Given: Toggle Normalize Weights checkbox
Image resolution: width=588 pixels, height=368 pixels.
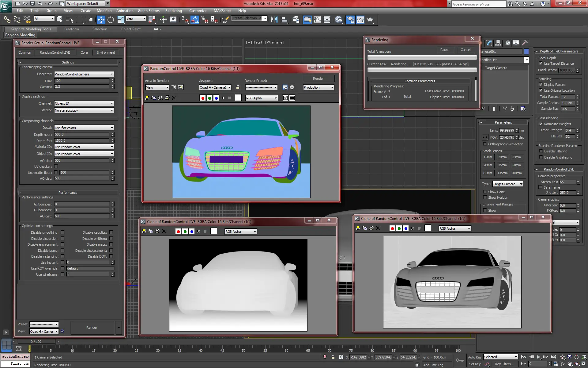Looking at the screenshot, I should pos(541,124).
